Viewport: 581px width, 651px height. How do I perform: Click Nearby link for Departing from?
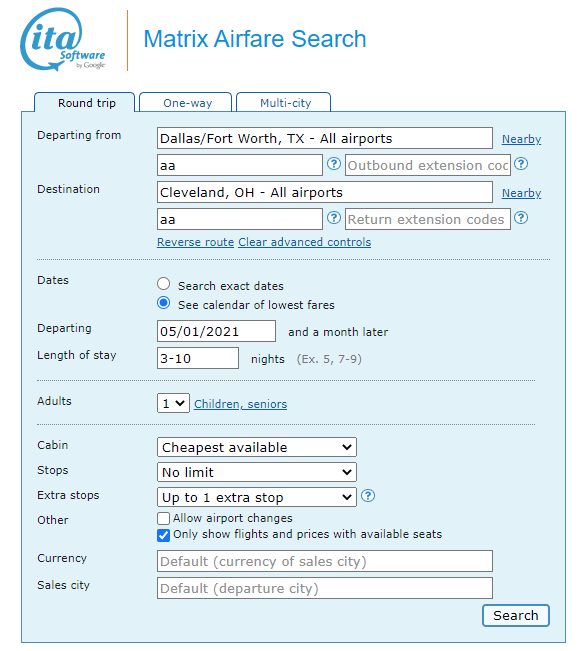coord(521,139)
